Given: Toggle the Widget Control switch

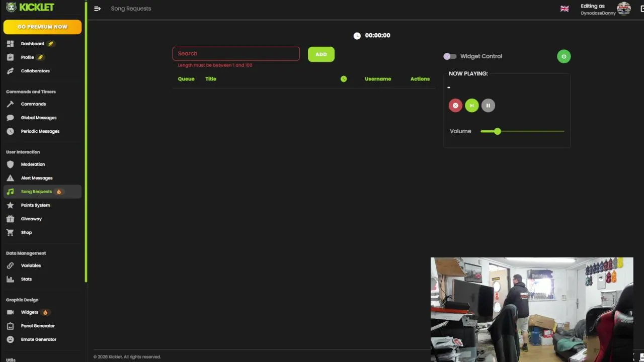Looking at the screenshot, I should pos(450,56).
